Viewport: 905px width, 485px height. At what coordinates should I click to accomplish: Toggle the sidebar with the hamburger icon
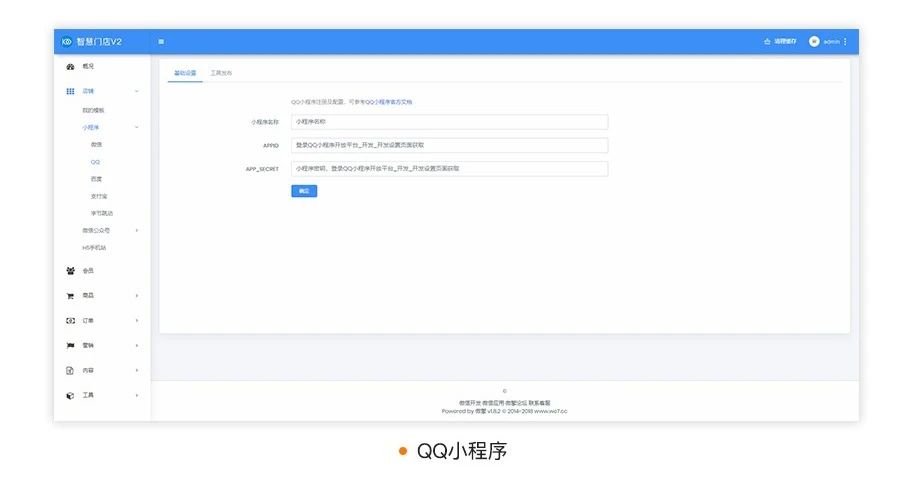coord(161,42)
